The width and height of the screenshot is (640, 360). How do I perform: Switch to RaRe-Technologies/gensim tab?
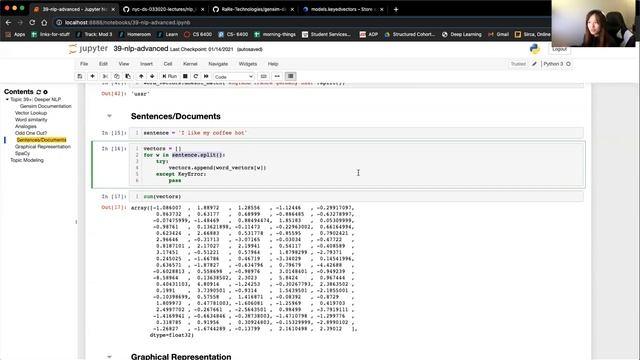click(x=253, y=9)
